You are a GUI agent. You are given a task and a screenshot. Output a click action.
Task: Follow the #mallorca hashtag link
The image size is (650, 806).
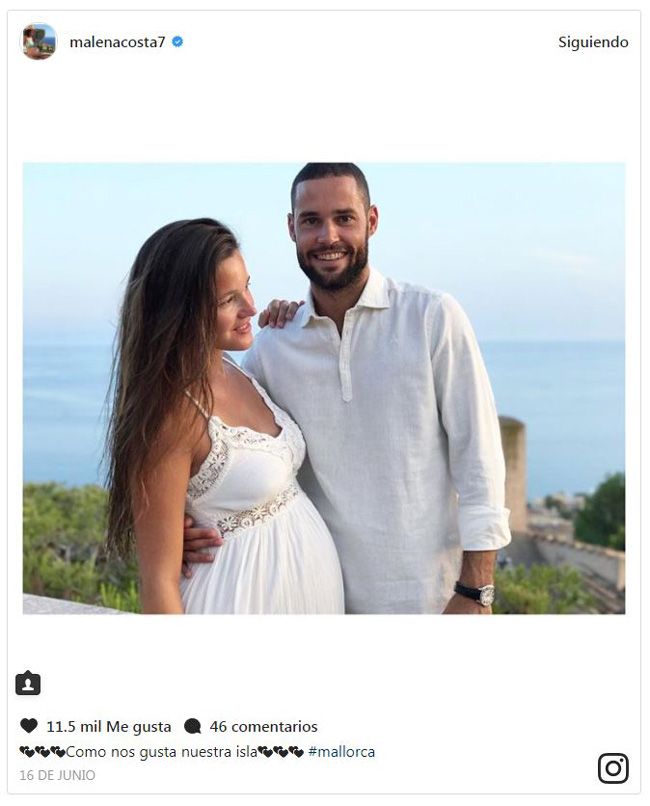tap(341, 752)
